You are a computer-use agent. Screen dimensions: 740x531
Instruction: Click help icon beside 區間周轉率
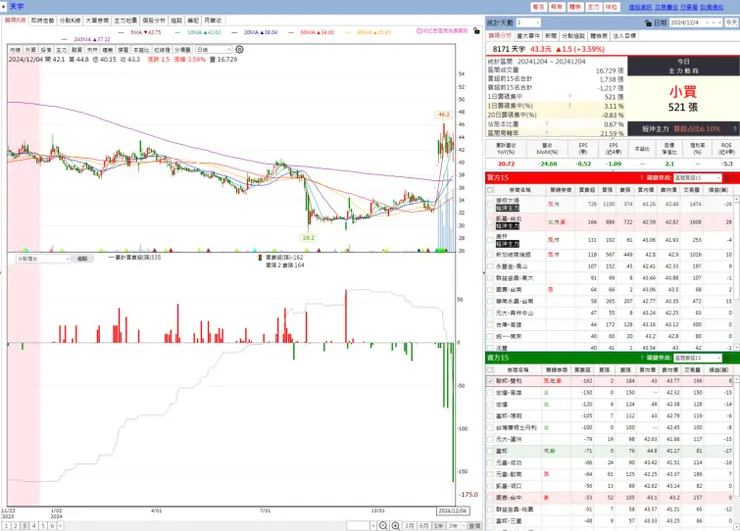click(547, 133)
